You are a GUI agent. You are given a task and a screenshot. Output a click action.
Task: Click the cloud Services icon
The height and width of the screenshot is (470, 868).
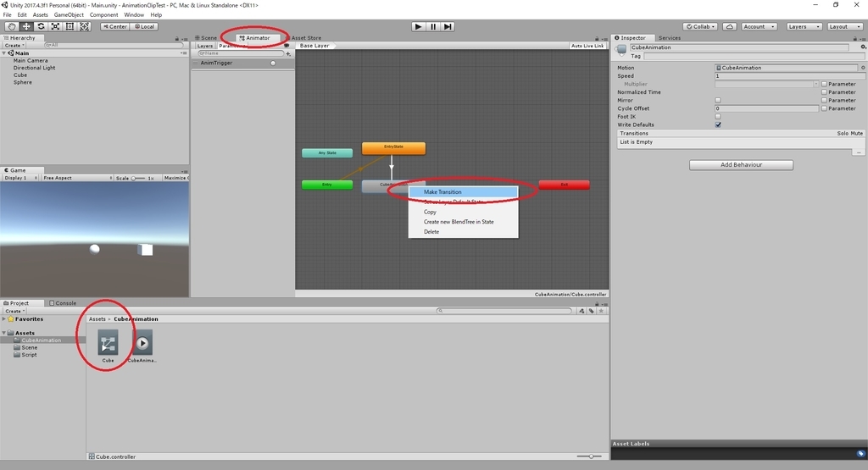click(x=730, y=26)
